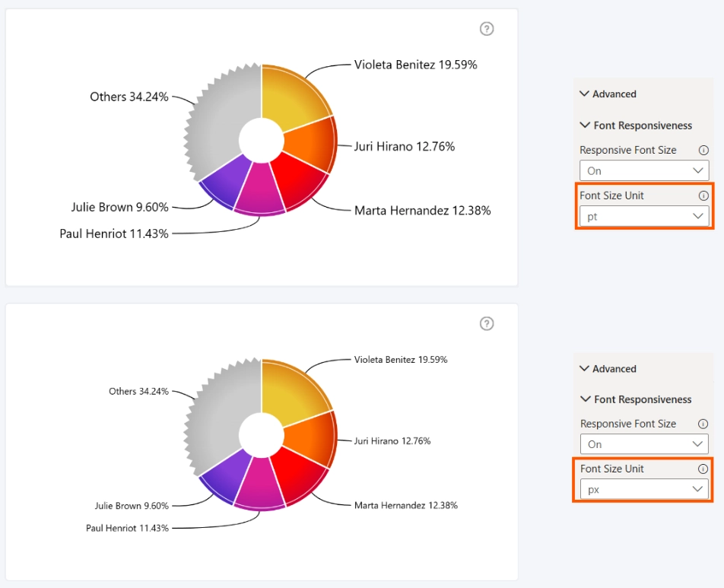Collapse the bottom Font Responsiveness section
The height and width of the screenshot is (588, 724).
(636, 399)
